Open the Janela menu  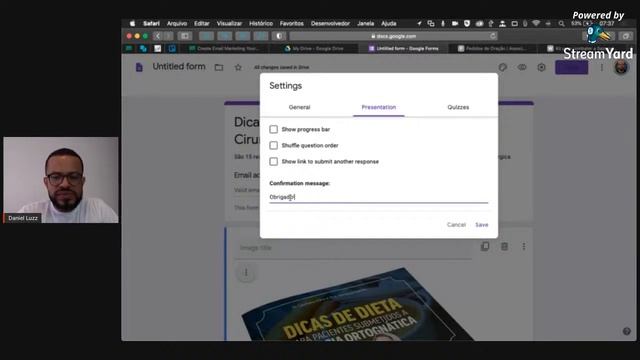click(x=365, y=24)
